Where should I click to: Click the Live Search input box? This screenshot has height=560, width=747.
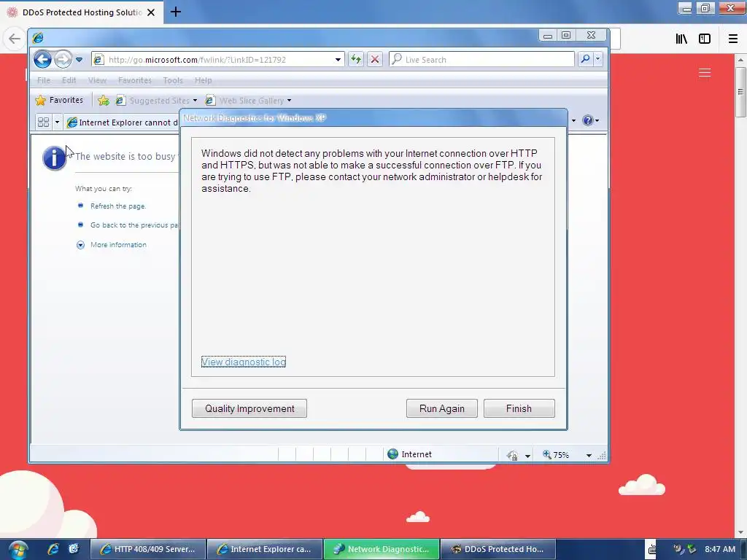click(481, 60)
